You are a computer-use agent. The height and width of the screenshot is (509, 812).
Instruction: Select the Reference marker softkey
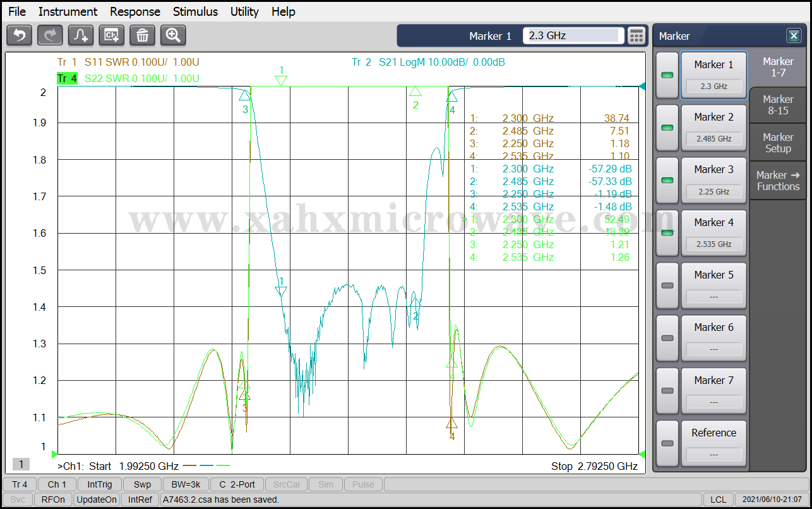click(713, 443)
